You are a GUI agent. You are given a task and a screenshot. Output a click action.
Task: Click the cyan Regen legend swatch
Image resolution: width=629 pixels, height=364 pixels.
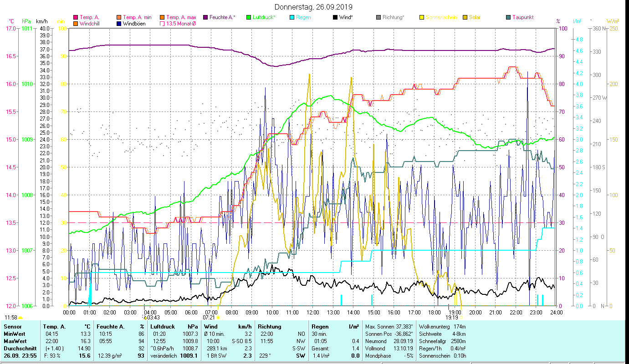click(x=292, y=17)
